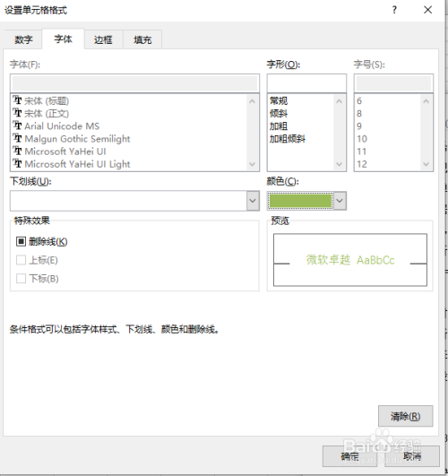
Task: Click 字形 list scroll down arrow
Action: (x=339, y=164)
